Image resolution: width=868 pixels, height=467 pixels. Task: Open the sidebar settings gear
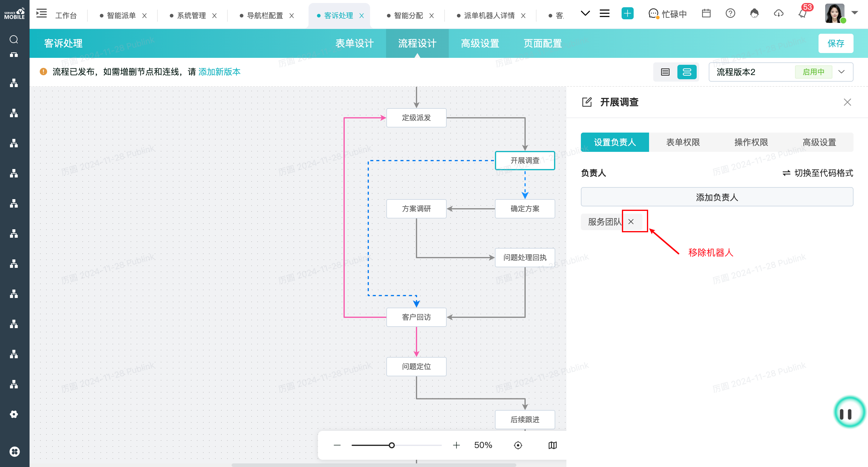[14, 414]
